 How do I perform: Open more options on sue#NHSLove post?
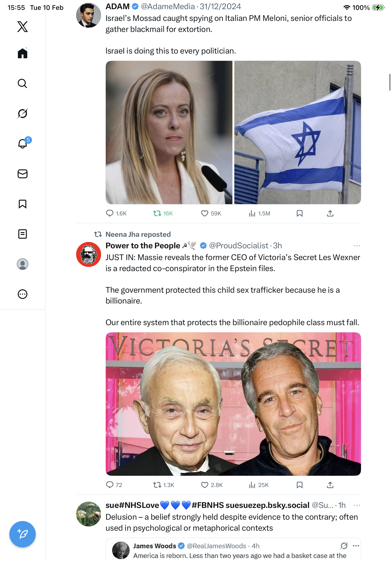[357, 505]
